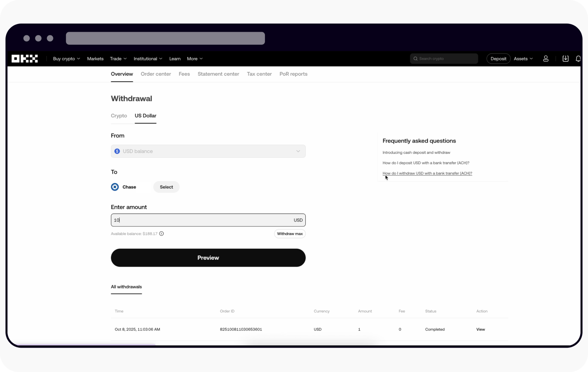
Task: Click the download app icon
Action: tap(565, 58)
